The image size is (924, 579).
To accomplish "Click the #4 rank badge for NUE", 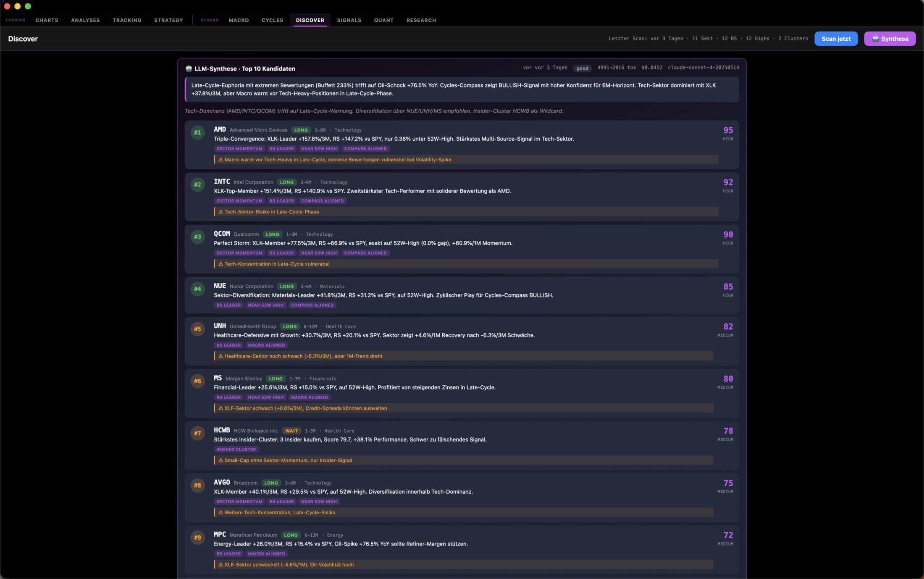I will coord(197,289).
